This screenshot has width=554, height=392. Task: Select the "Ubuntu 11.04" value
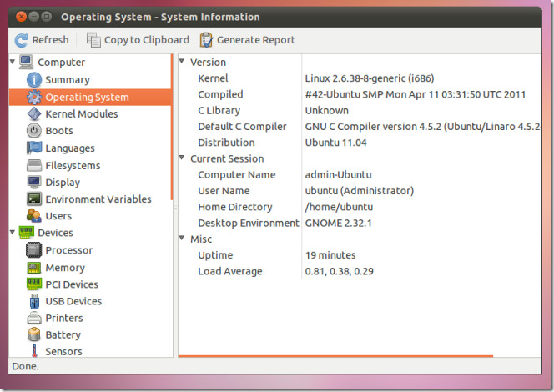pos(335,143)
